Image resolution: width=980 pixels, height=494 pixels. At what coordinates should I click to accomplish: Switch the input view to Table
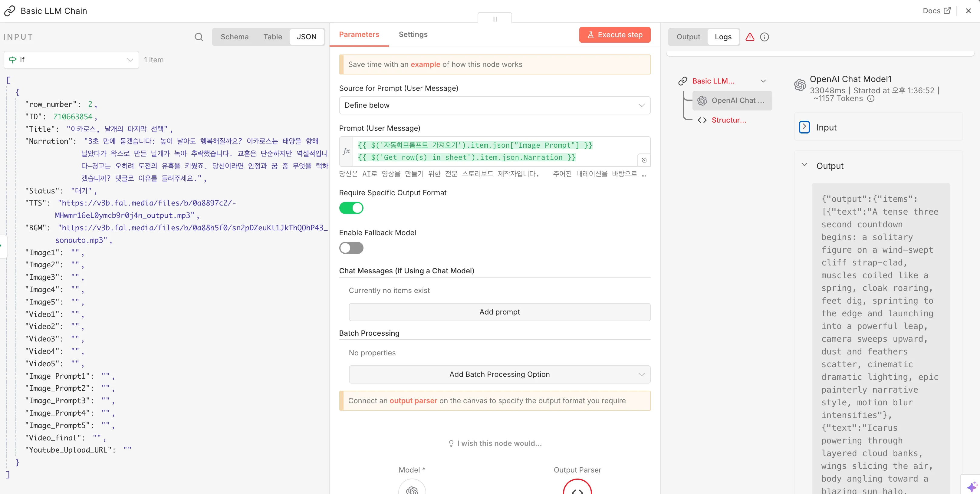pos(272,37)
